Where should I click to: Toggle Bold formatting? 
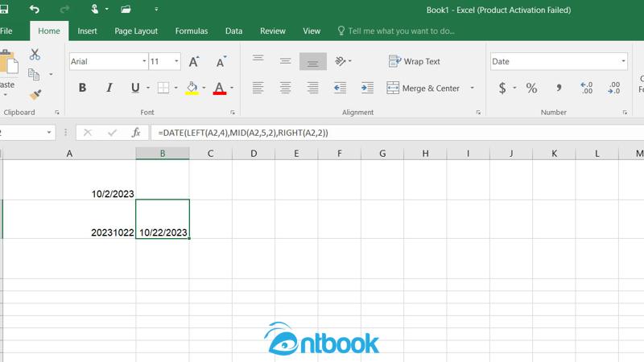coord(82,88)
